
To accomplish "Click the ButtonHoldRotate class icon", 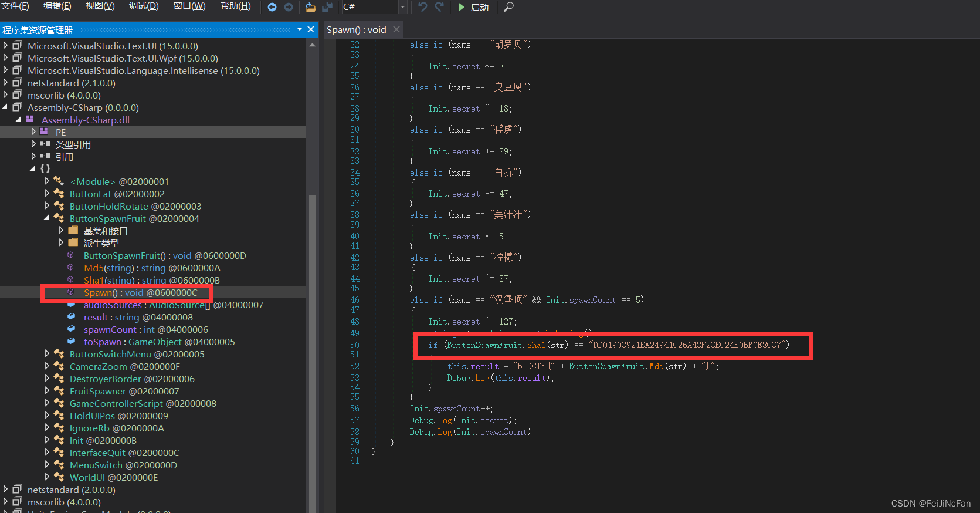I will click(59, 205).
